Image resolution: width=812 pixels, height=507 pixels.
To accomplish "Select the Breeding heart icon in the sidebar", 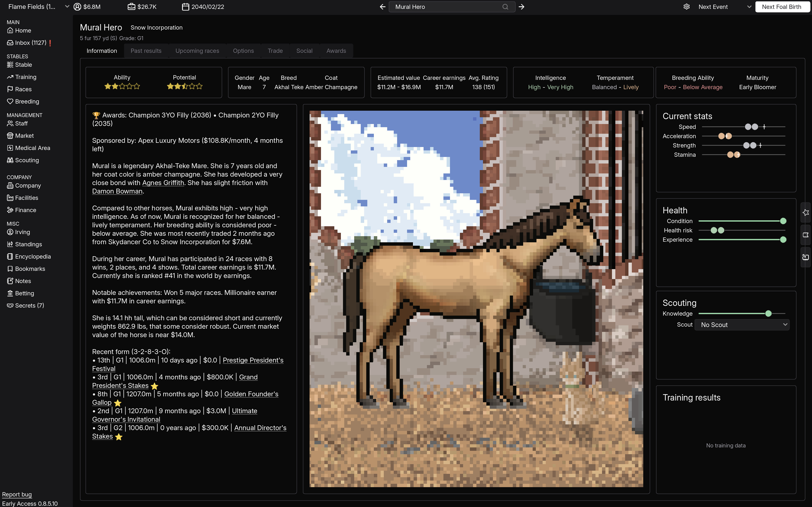I will (x=10, y=101).
